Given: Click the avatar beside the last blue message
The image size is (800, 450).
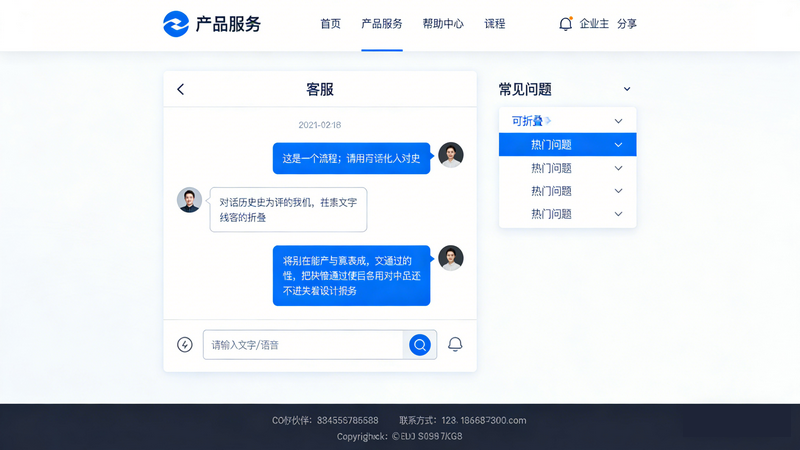Looking at the screenshot, I should pyautogui.click(x=451, y=258).
